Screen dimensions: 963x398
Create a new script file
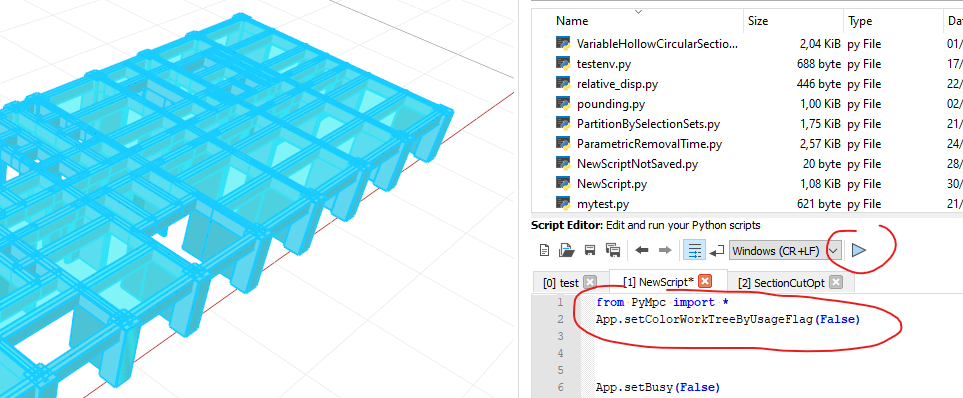[x=544, y=251]
